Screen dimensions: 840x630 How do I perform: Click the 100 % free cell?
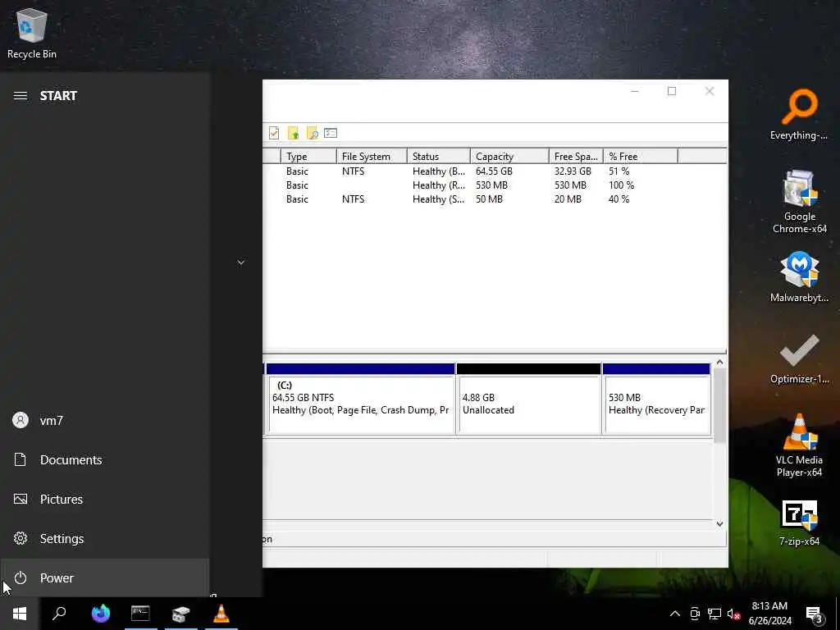click(622, 185)
